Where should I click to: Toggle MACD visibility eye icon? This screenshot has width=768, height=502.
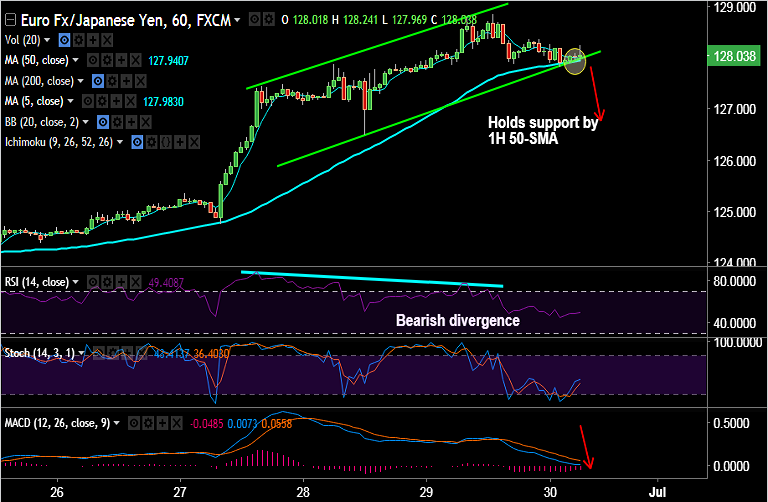point(134,423)
